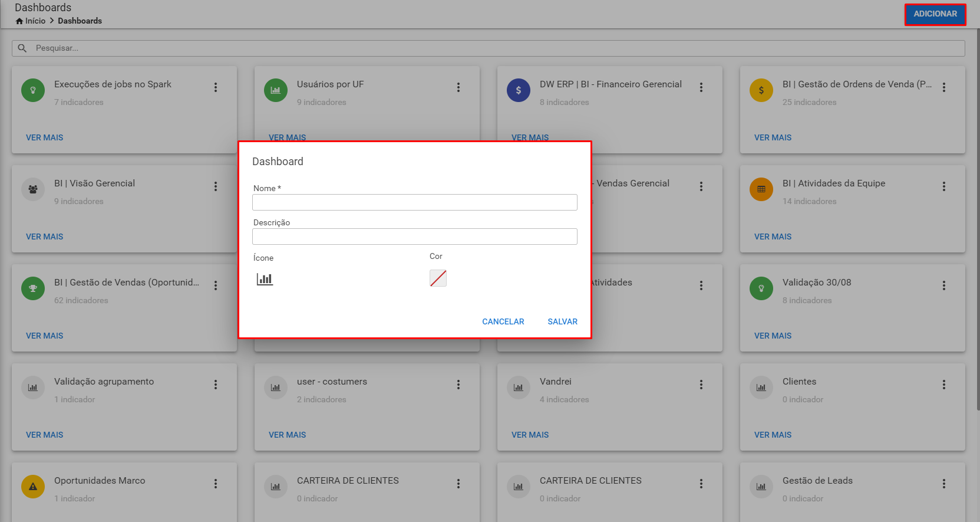Open menu for Gestão de Ordens de Venda

pos(944,87)
